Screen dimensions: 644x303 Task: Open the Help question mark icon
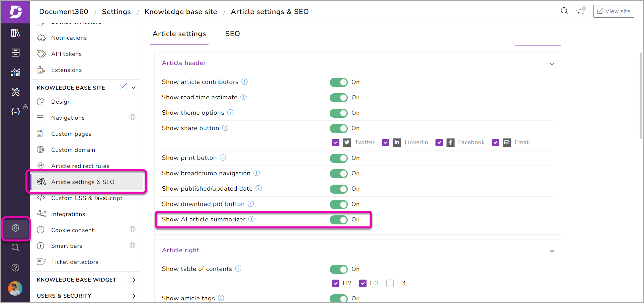click(15, 268)
